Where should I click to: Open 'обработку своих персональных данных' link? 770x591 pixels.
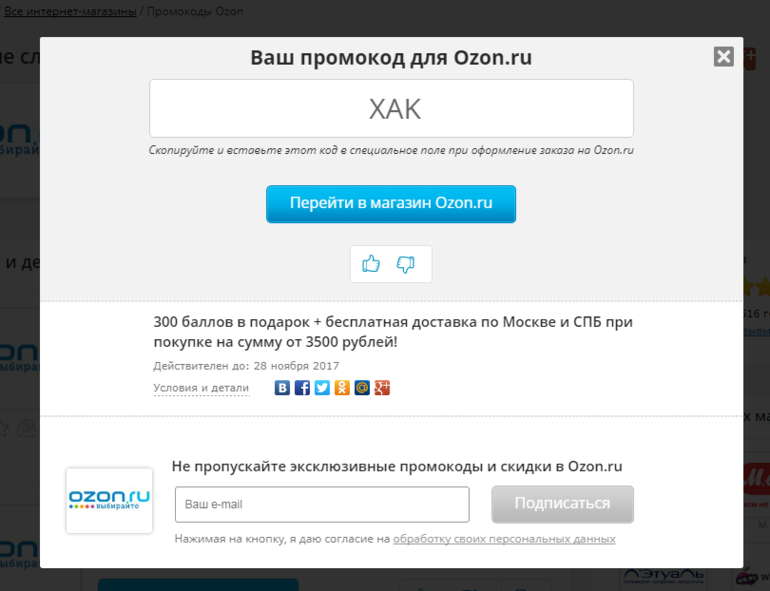(504, 539)
